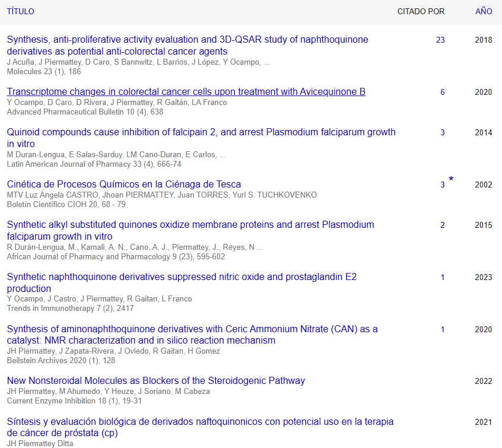Open Cinética de Procesos Químicos article
Screen dimensions: 502x448
[x=124, y=184]
